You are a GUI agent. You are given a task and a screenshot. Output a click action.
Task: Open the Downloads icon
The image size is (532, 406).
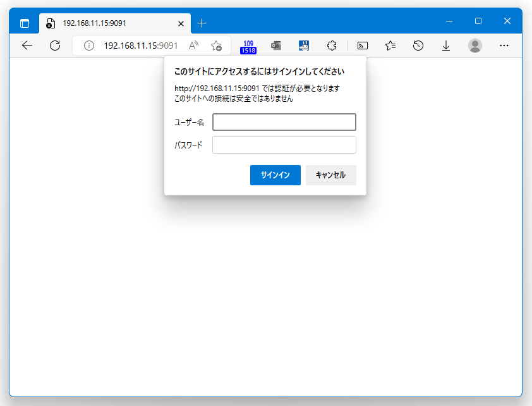tap(446, 46)
